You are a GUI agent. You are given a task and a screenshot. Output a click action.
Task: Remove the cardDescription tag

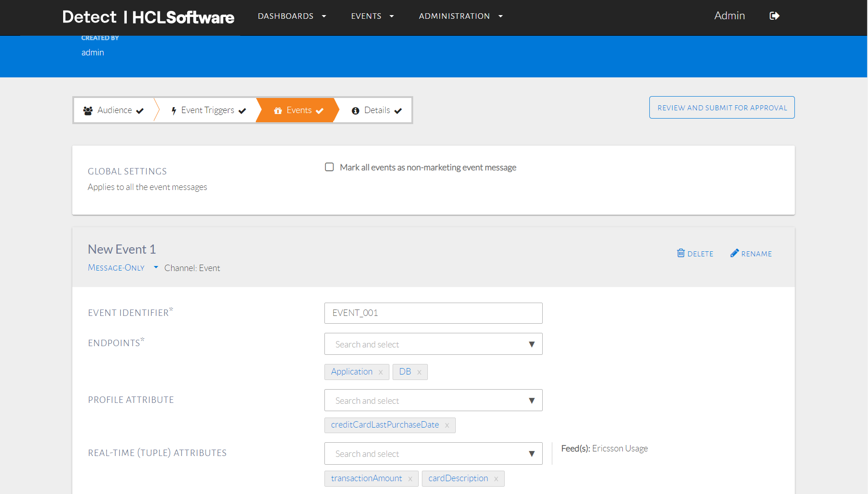496,479
